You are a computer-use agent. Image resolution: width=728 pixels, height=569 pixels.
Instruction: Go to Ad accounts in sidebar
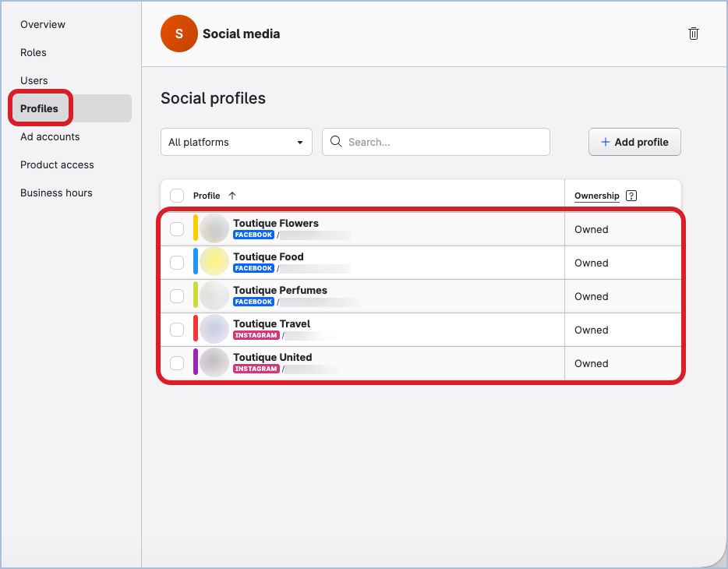tap(50, 136)
